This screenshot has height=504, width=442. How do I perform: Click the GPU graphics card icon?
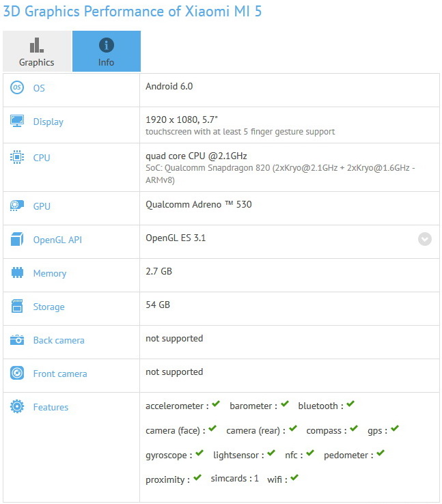17,206
